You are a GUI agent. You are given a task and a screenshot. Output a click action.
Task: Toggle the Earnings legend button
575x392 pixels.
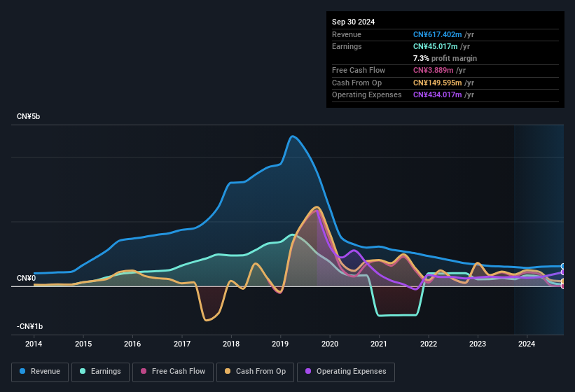[x=100, y=372]
